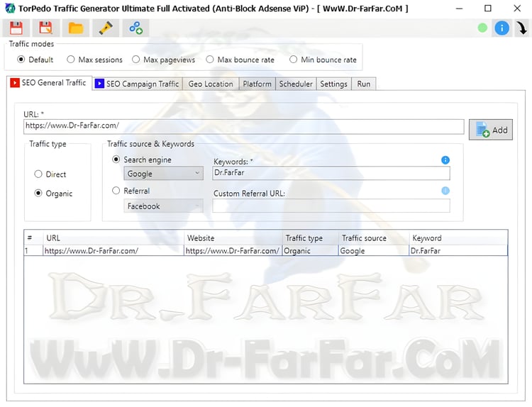
Task: Open the Run tab
Action: [x=363, y=84]
